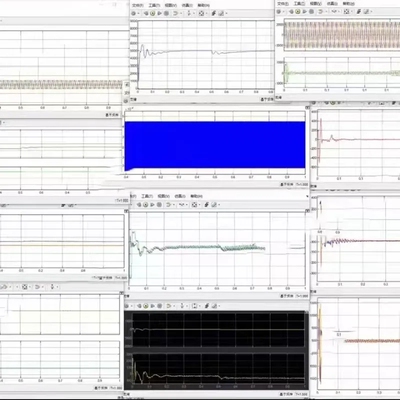Expand zoom dropdown arrow in gray-trace scope

pyautogui.click(x=194, y=13)
